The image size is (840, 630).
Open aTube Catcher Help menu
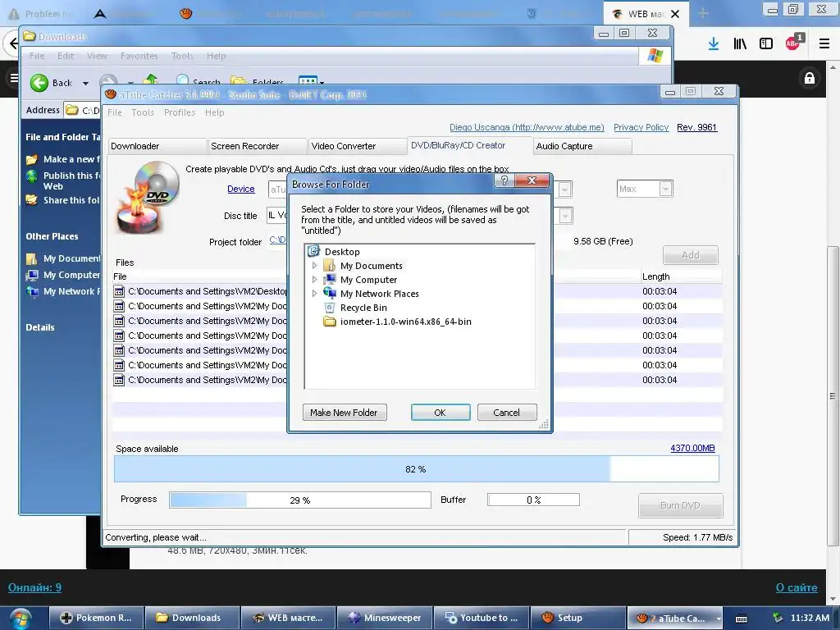(x=214, y=112)
